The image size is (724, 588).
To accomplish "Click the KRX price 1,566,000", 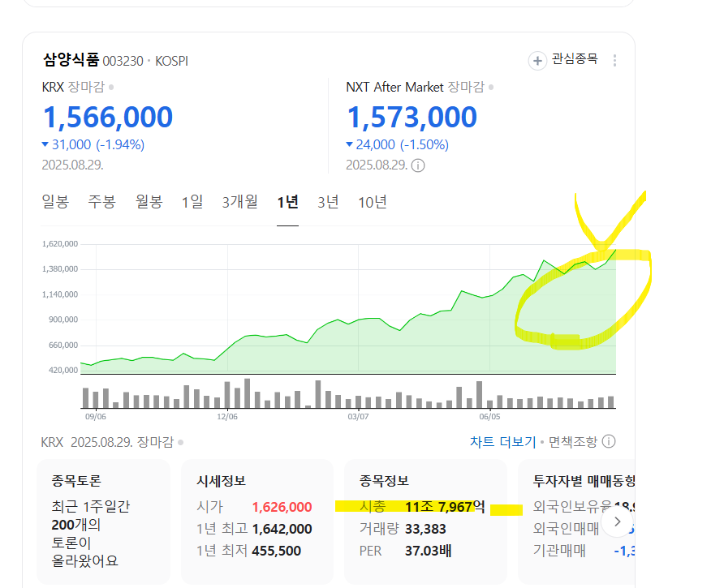I will [108, 117].
